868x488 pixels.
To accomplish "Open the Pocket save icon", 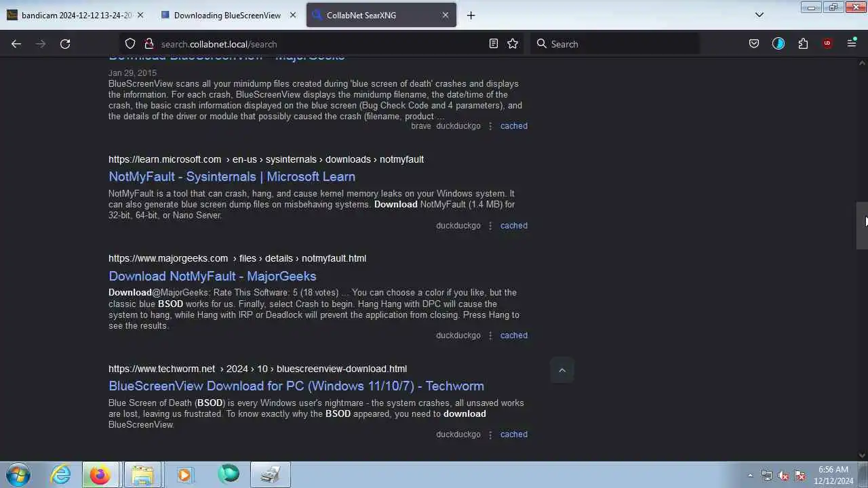I will pos(754,43).
